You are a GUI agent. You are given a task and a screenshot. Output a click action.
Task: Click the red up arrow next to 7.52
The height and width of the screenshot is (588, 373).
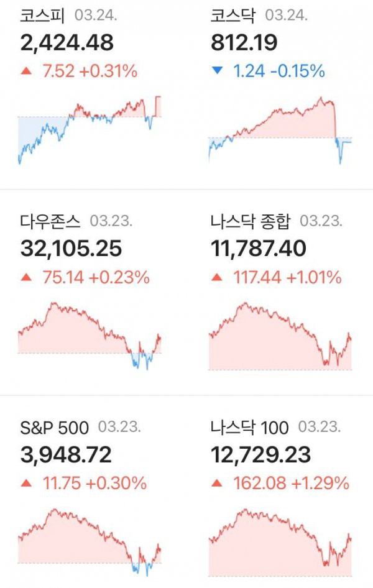(26, 70)
